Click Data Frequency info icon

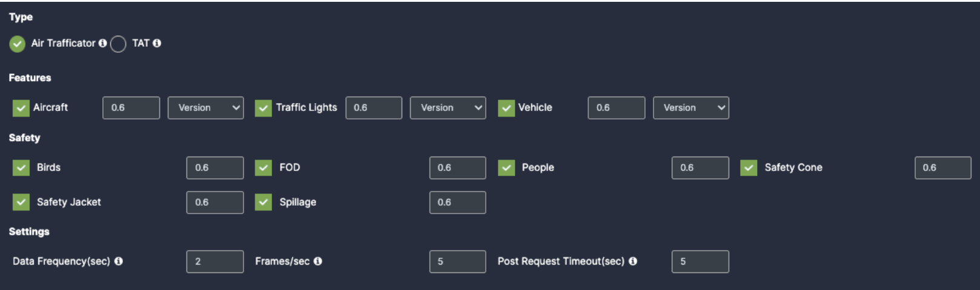click(119, 261)
